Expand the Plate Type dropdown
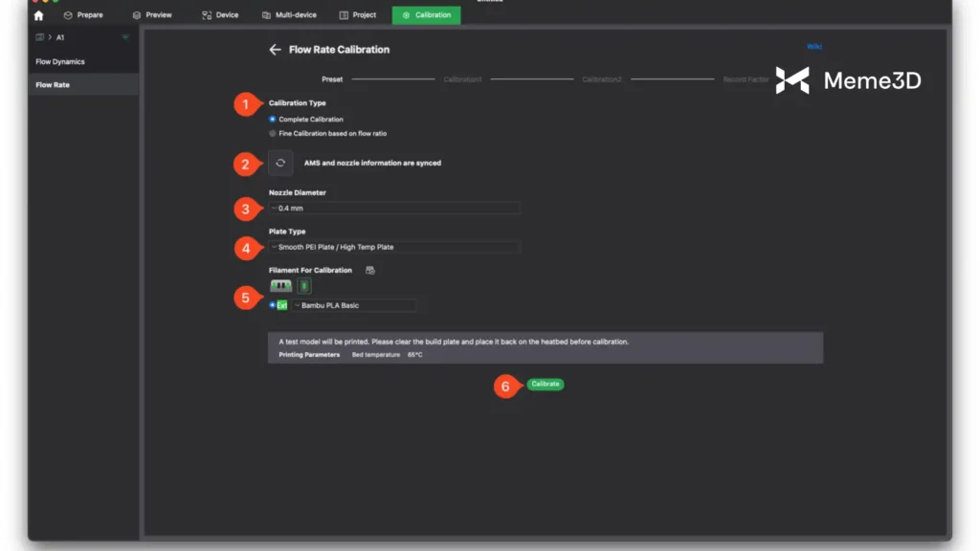 tap(394, 247)
